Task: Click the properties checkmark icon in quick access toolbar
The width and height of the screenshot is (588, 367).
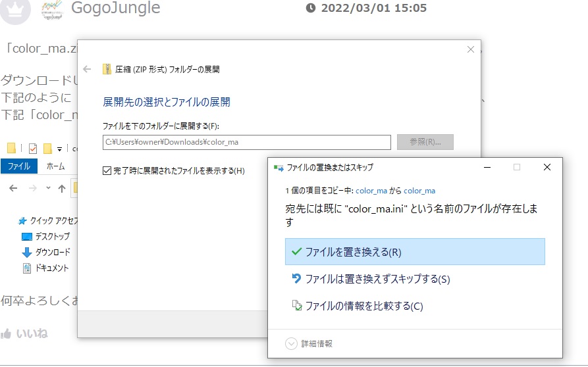Action: [x=33, y=148]
